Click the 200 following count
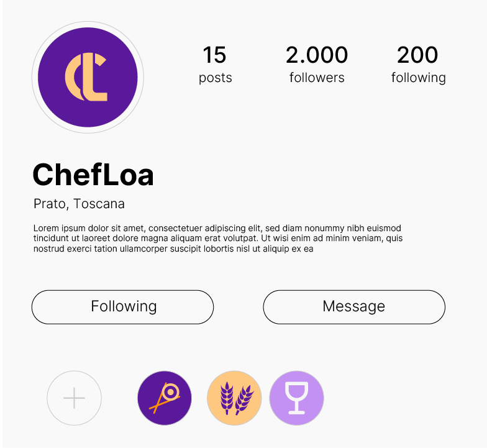 417,55
